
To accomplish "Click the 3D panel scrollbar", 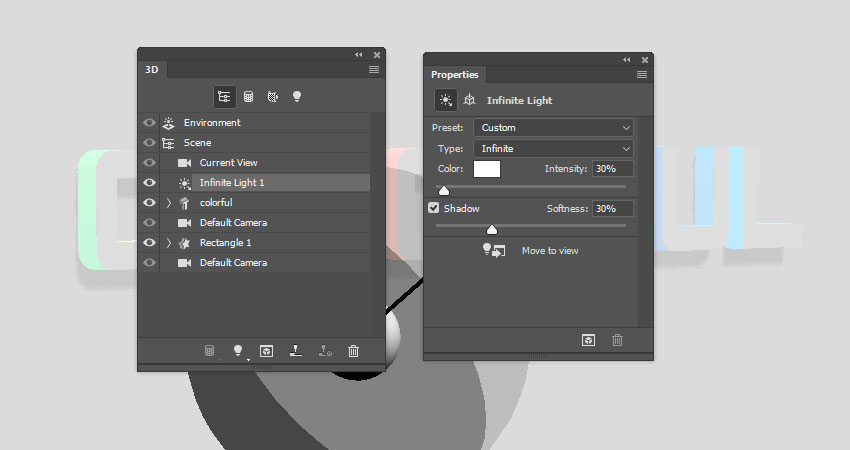I will click(377, 225).
